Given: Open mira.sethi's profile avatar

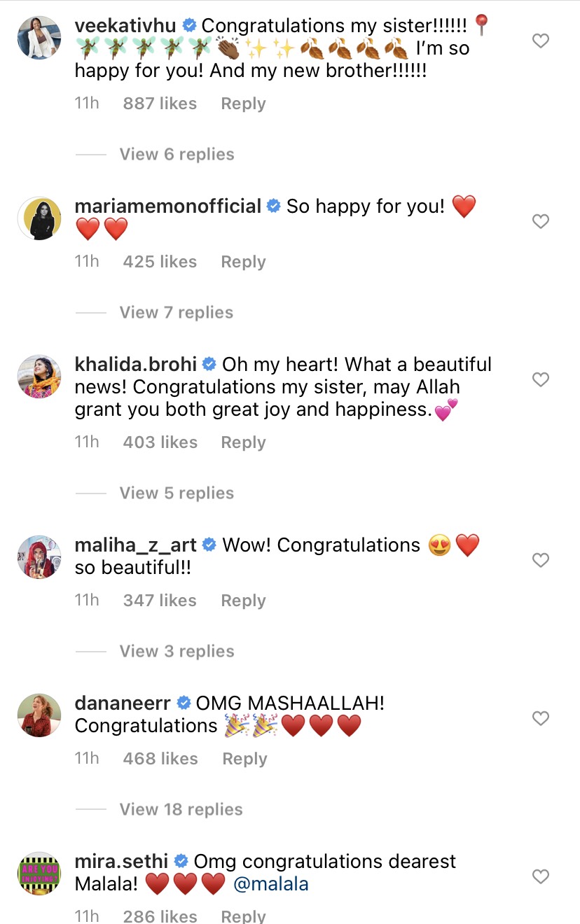Looking at the screenshot, I should pyautogui.click(x=39, y=873).
